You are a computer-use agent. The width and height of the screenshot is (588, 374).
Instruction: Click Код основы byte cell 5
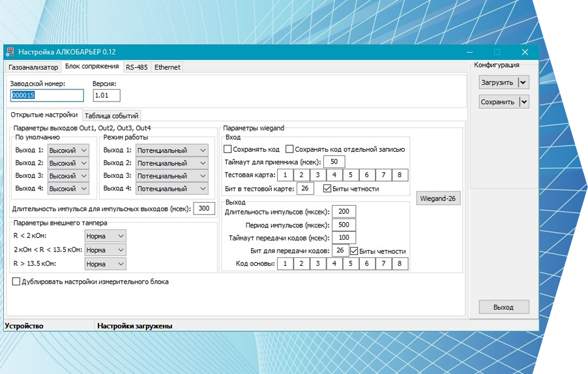[x=351, y=263]
